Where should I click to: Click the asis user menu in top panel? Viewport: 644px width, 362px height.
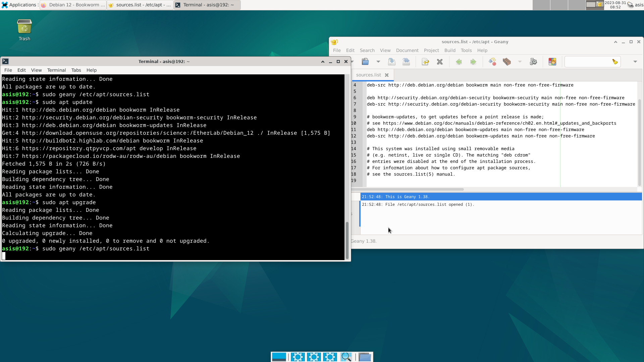pos(639,5)
